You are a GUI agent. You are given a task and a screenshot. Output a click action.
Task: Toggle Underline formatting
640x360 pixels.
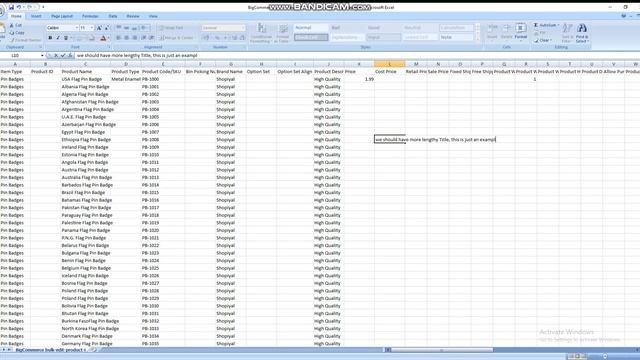tap(66, 38)
